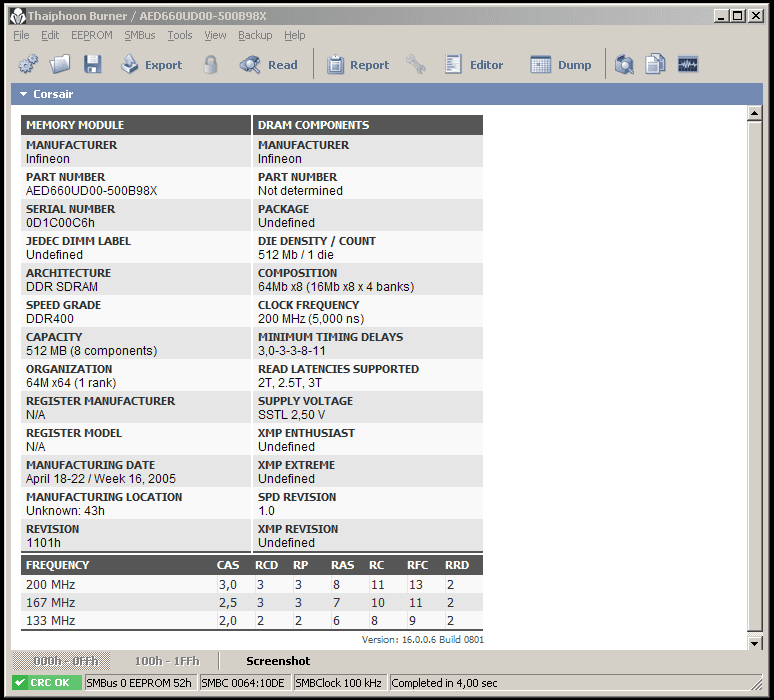The image size is (774, 700).
Task: Click the scrollbar down arrow
Action: pos(754,643)
